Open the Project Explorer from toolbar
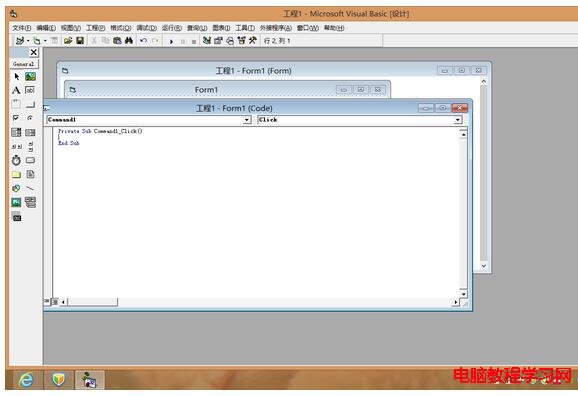578x396 pixels. [207, 41]
